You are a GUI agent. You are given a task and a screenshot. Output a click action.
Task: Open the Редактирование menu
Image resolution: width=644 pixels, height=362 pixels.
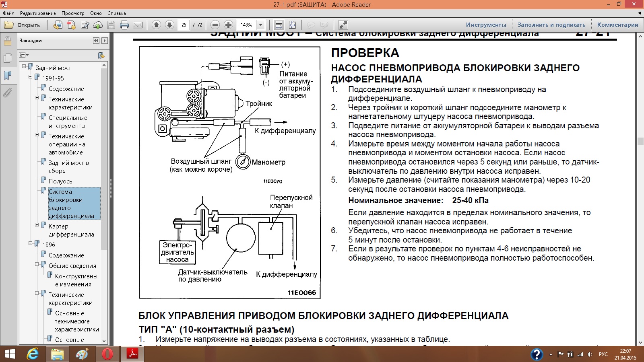point(38,13)
